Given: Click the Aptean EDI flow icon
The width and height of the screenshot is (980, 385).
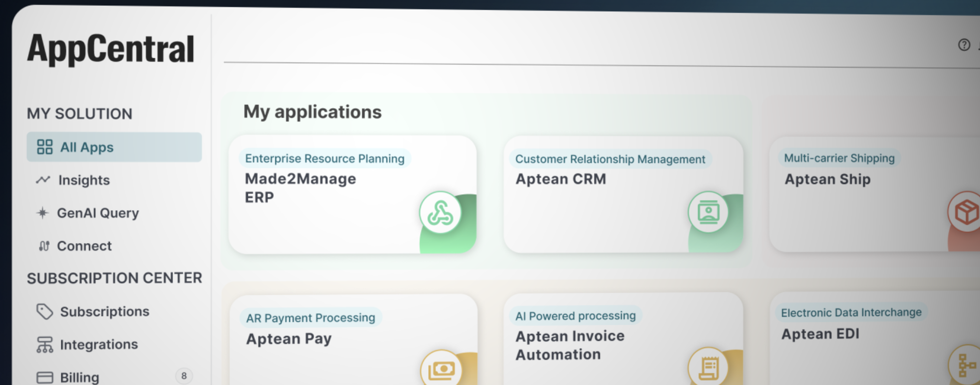Looking at the screenshot, I should [965, 365].
